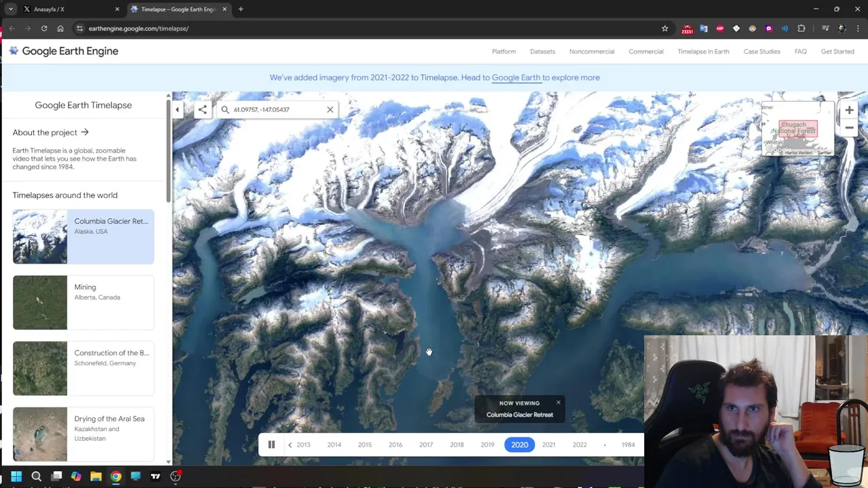This screenshot has height=488, width=868.
Task: Jump to year 1984 on timeline
Action: (x=628, y=445)
